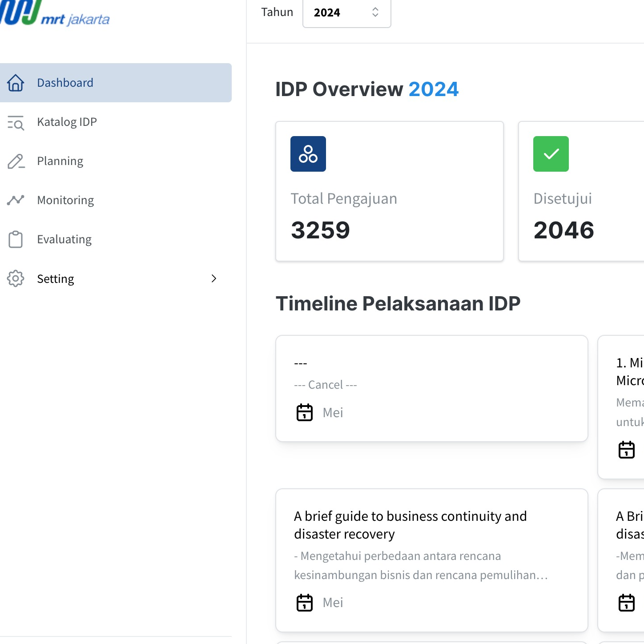Screen dimensions: 644x644
Task: Navigate to the Monitoring page
Action: (x=65, y=200)
